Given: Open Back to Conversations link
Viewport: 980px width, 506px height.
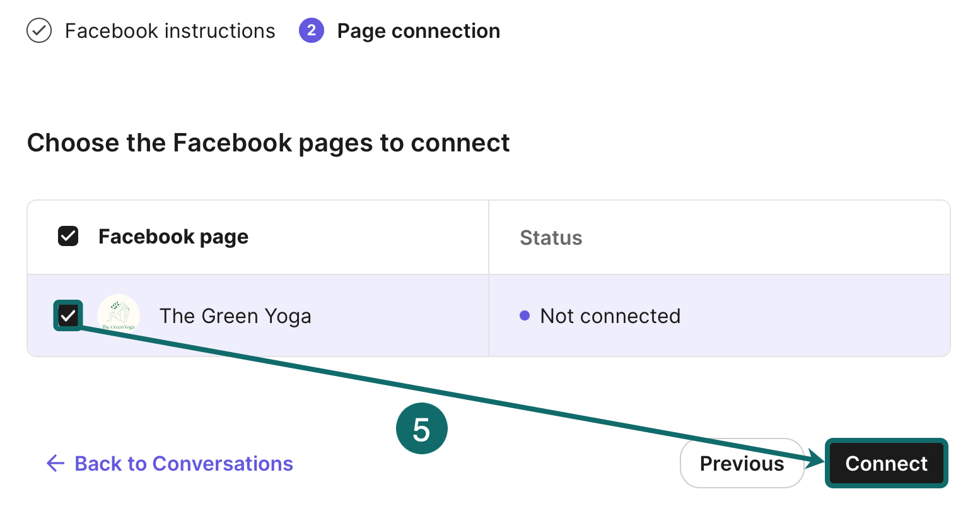Looking at the screenshot, I should point(184,463).
